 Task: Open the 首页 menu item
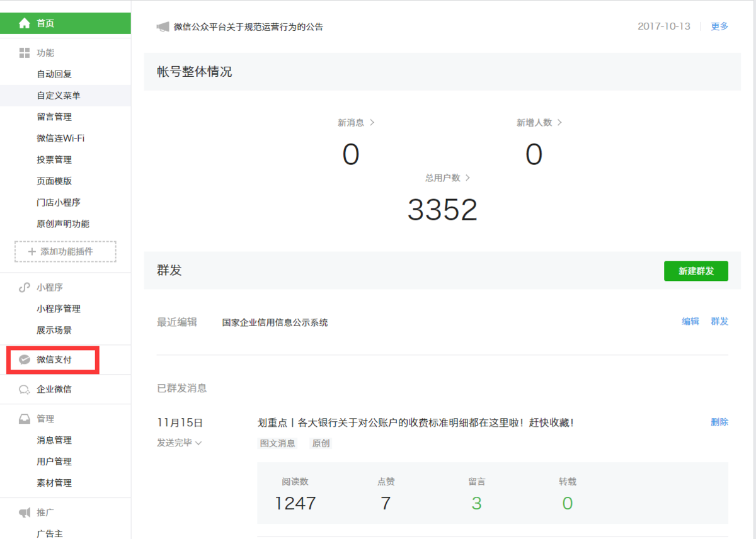click(x=66, y=23)
